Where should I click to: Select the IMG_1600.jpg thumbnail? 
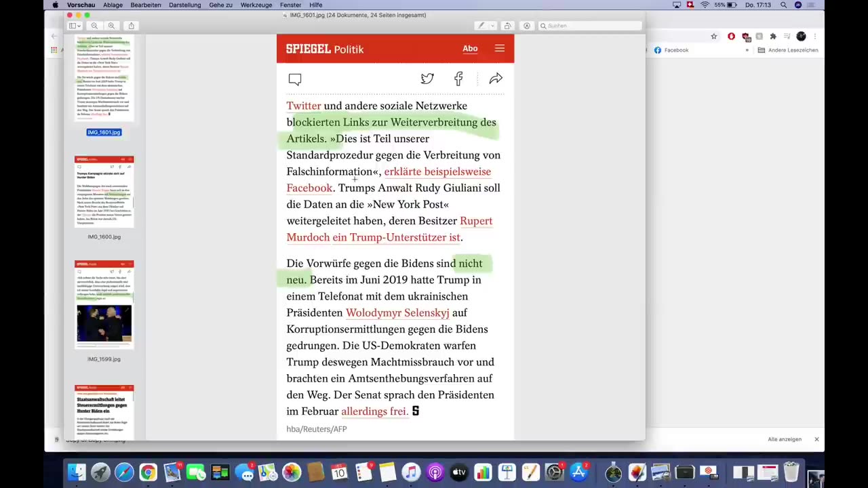(104, 192)
